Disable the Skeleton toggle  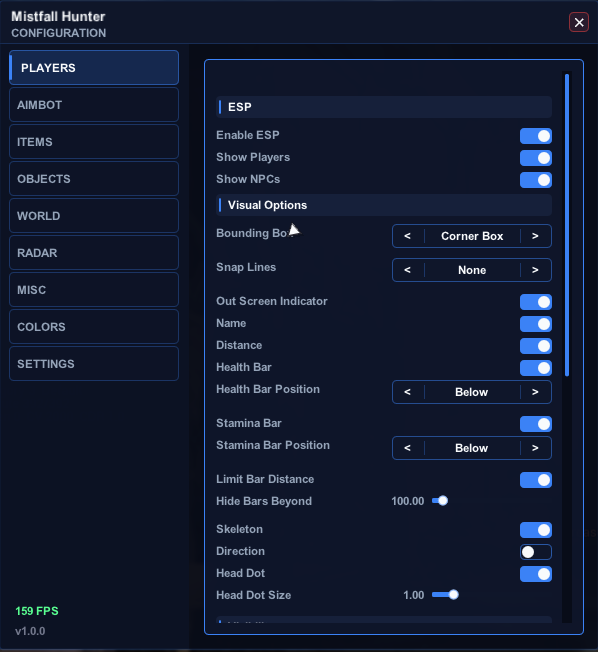(536, 530)
